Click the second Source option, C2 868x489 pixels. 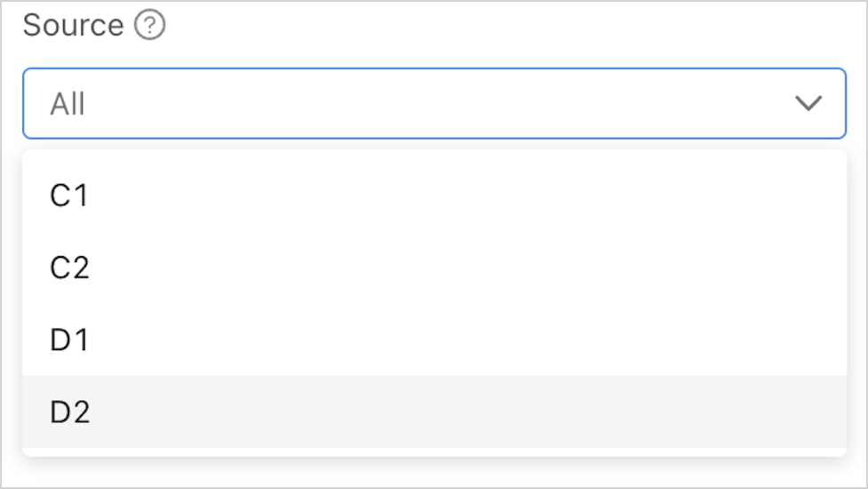(69, 268)
